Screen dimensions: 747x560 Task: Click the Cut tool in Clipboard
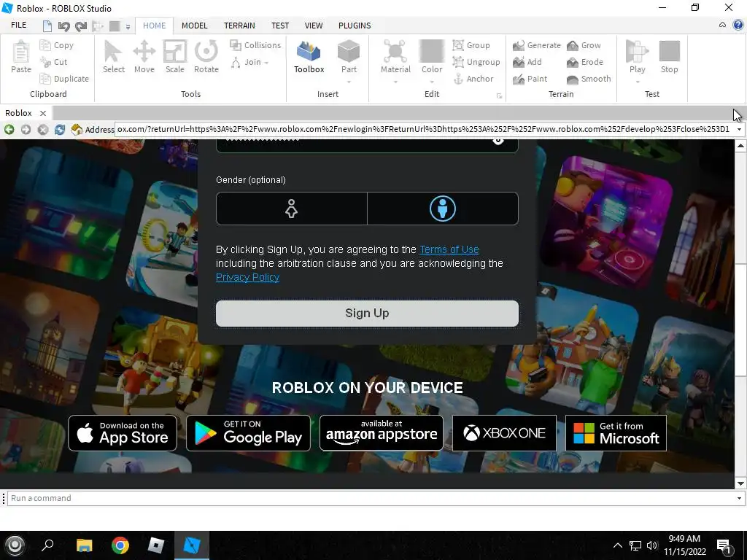click(x=54, y=62)
